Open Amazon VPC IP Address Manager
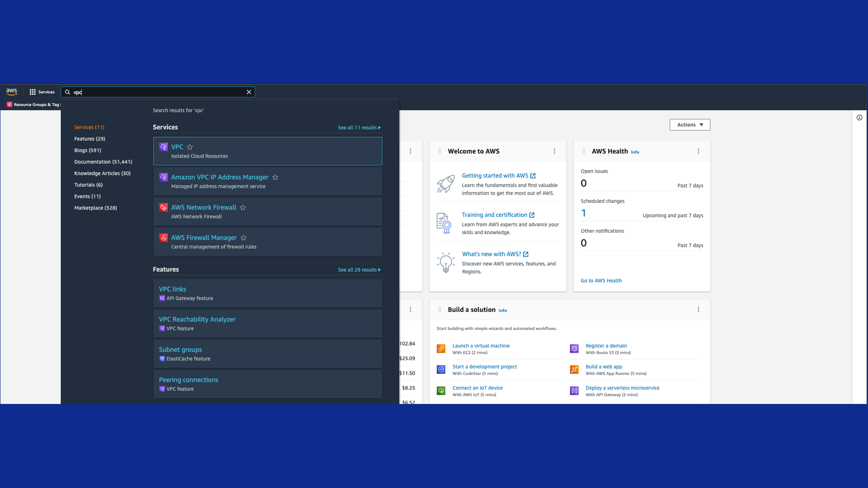This screenshot has width=868, height=488. click(x=268, y=181)
